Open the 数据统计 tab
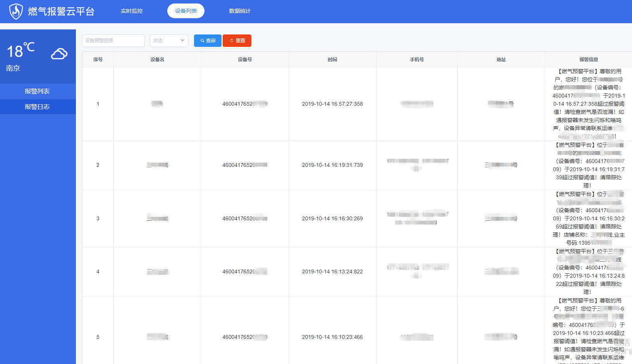632x364 pixels. click(240, 11)
